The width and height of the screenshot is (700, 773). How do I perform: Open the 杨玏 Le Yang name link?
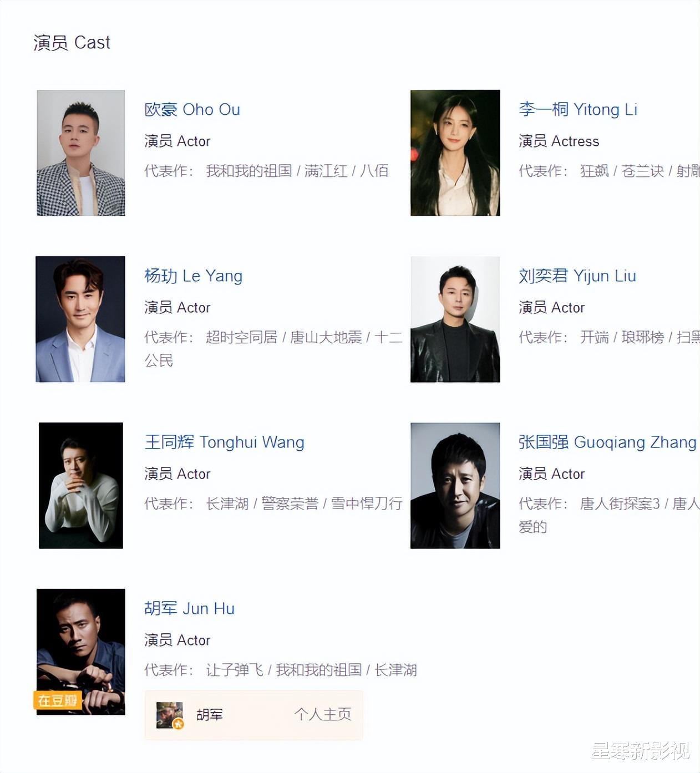pyautogui.click(x=193, y=276)
